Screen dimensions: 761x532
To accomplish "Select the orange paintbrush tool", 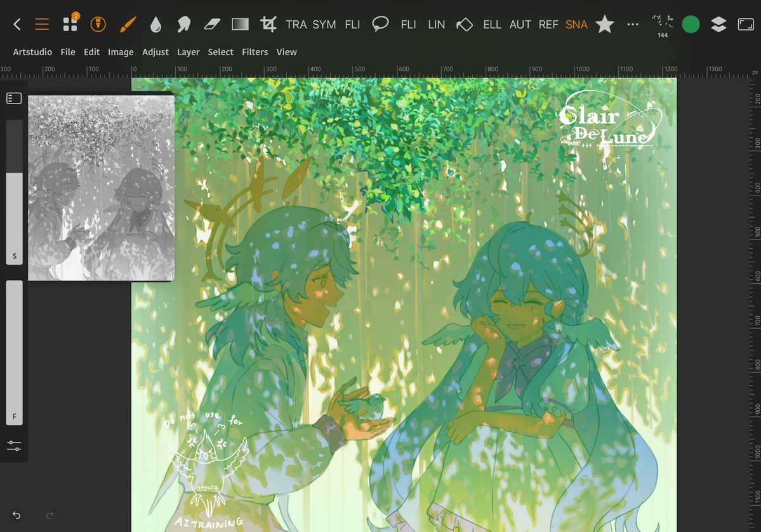I will 128,24.
